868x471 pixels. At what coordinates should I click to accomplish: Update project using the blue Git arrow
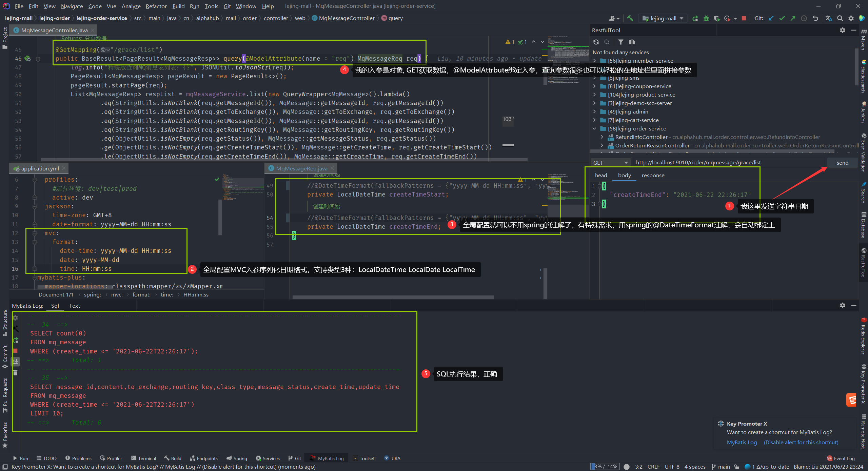point(771,18)
